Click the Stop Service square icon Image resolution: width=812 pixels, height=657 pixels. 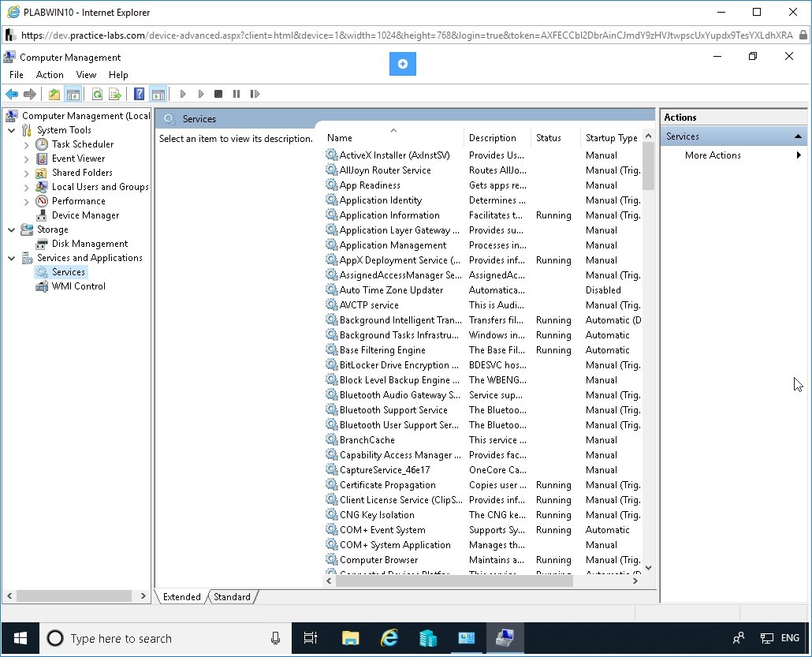[x=218, y=94]
